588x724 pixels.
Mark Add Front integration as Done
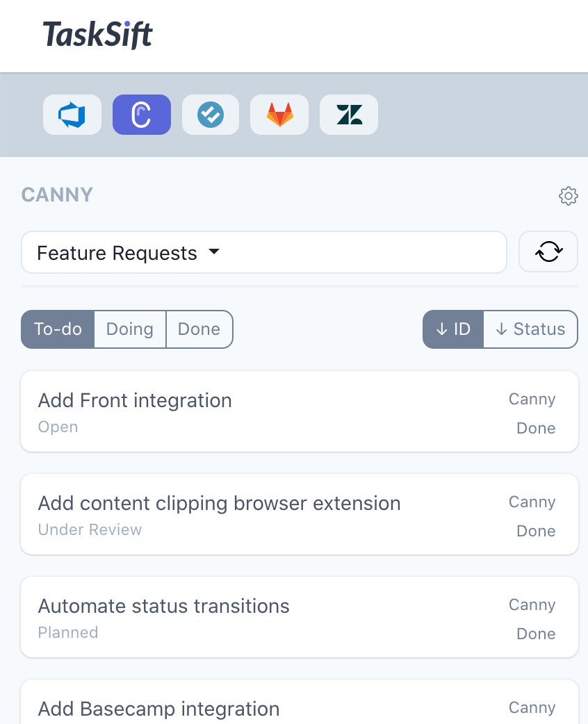(x=536, y=428)
